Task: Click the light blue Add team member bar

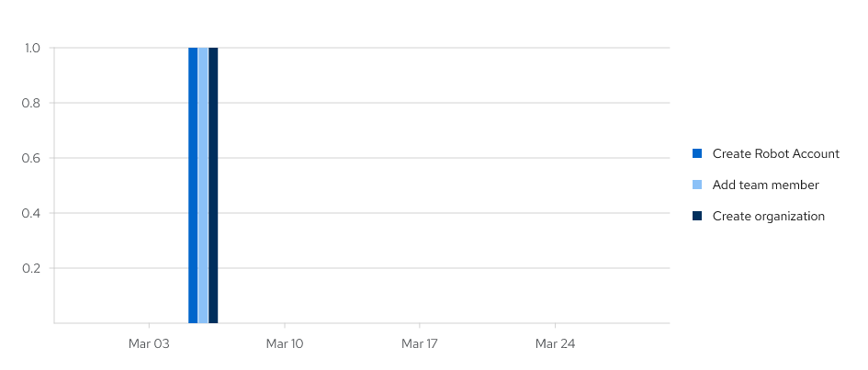Action: (x=203, y=185)
